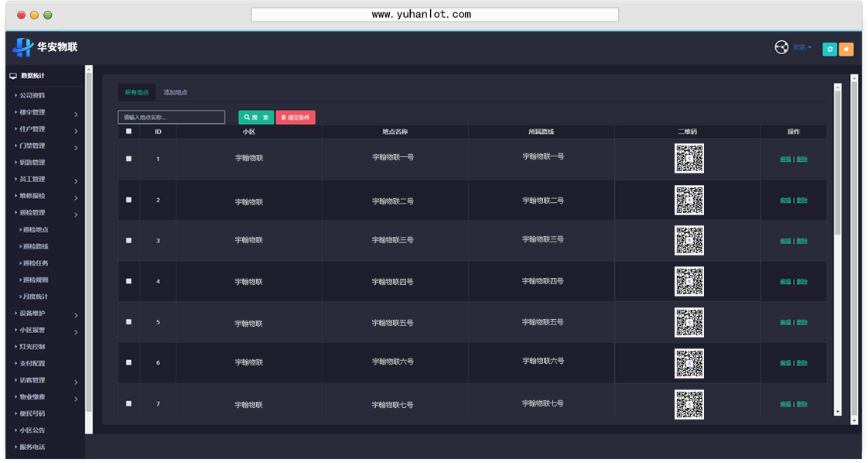
Task: Switch to the 添加地点 tab
Action: [175, 92]
